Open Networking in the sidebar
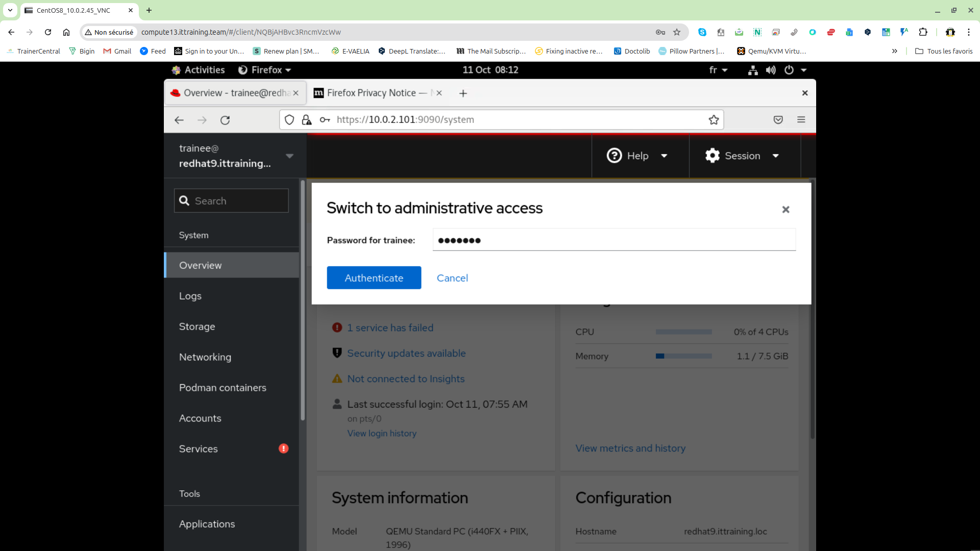The image size is (980, 551). tap(232, 357)
